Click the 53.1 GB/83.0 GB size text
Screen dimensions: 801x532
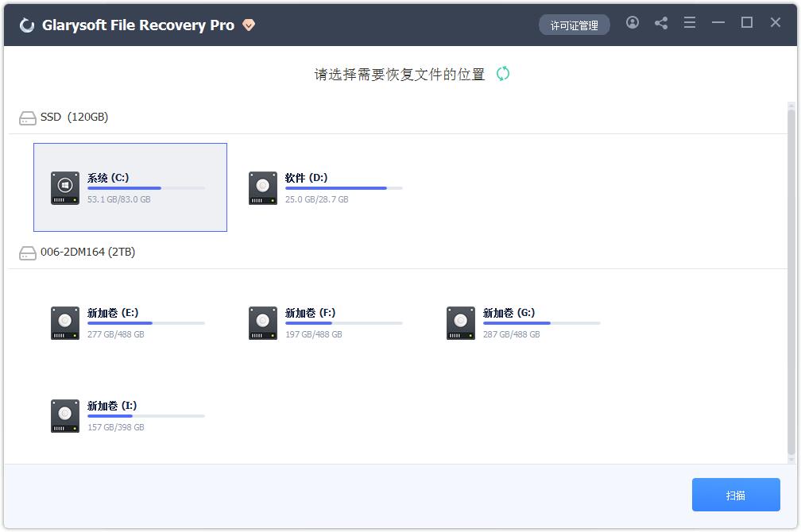coord(118,199)
